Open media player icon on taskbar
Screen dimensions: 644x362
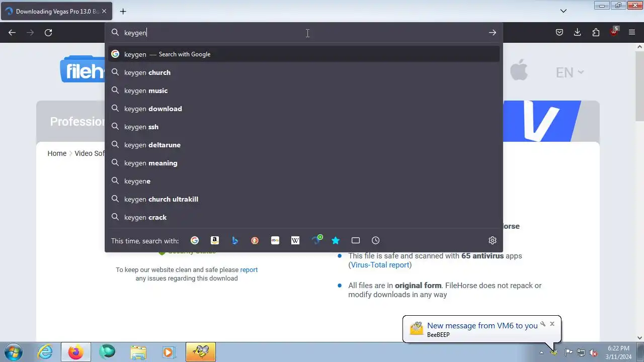coord(169,352)
